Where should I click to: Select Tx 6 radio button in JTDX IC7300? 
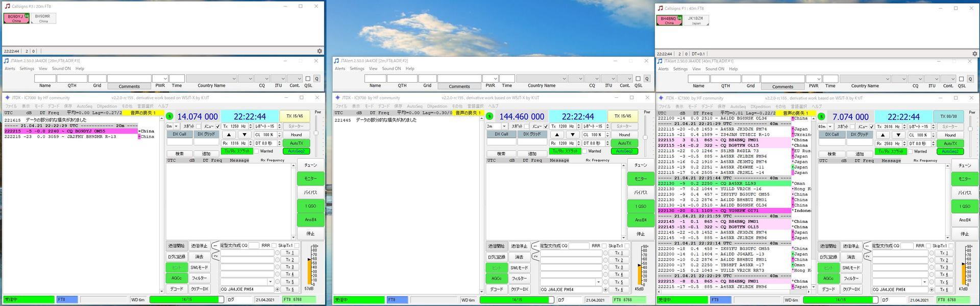point(932,290)
